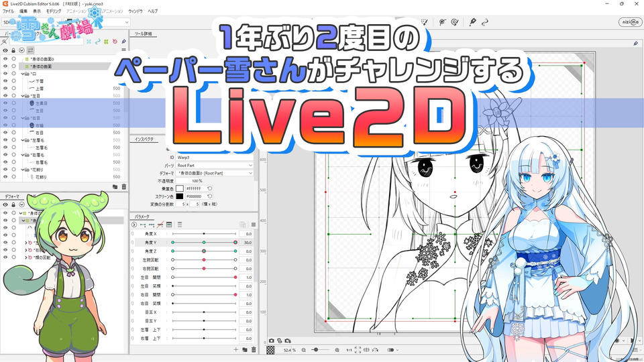Collapse the 右眉毛 folder in the parts tree
The image size is (644, 362).
[x=23, y=155]
